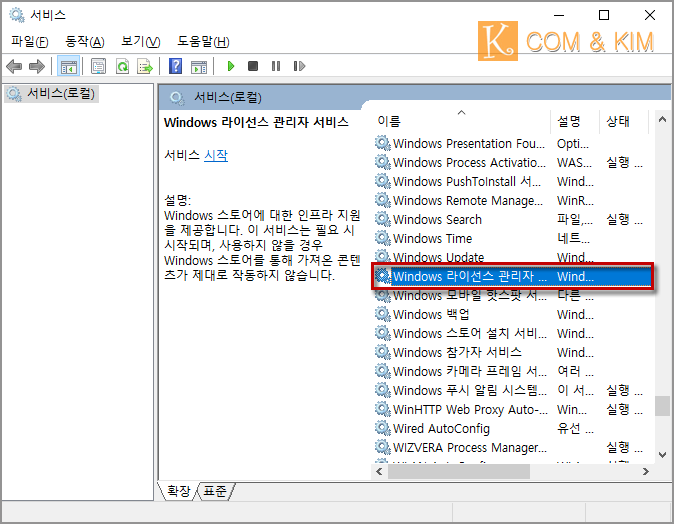Select 서비스(로컬) in the left tree

click(x=52, y=93)
